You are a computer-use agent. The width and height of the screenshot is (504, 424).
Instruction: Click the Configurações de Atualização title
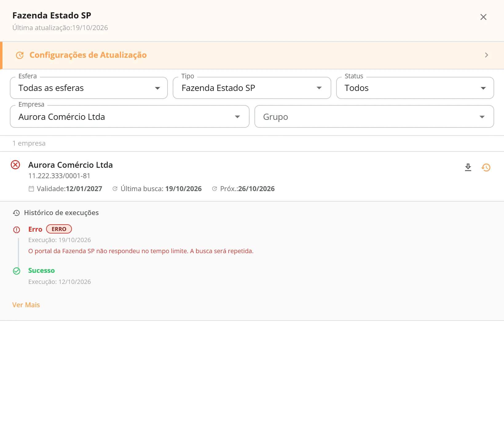[88, 55]
